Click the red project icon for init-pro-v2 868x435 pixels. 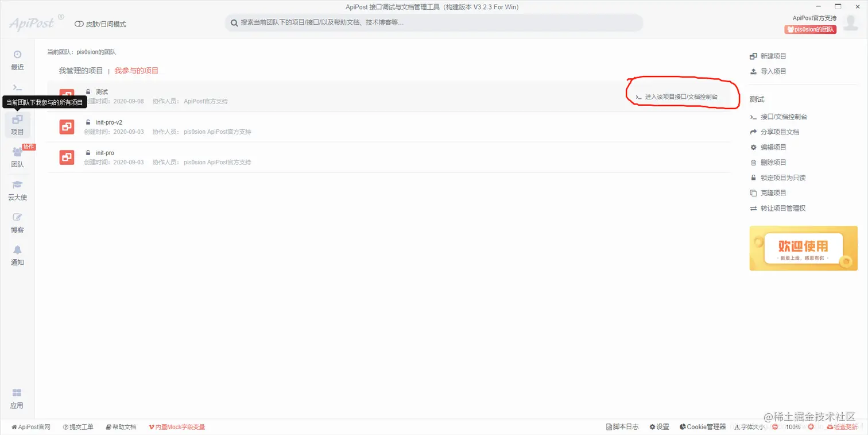click(67, 126)
